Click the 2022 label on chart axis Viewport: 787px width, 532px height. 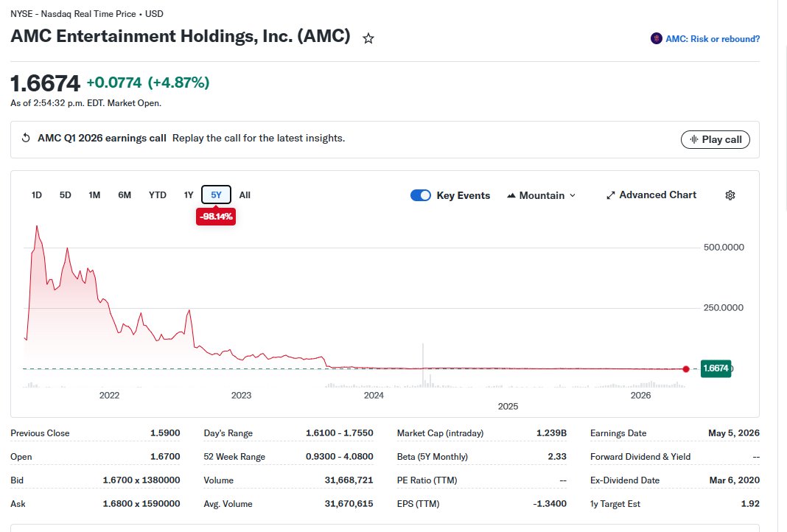click(x=109, y=396)
